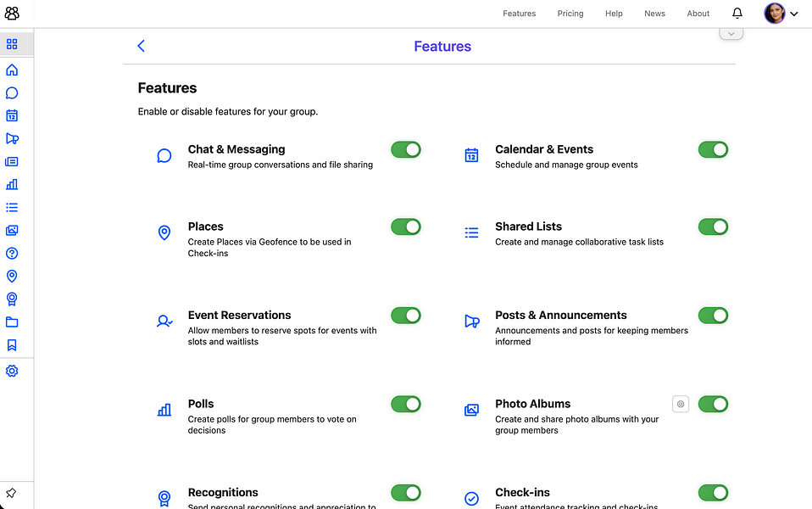
Task: Click the Calendar & Events feature icon
Action: point(471,155)
